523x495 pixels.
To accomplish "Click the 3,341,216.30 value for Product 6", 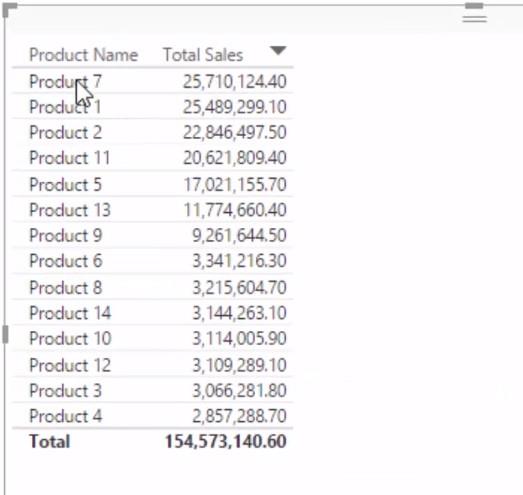I will [239, 261].
